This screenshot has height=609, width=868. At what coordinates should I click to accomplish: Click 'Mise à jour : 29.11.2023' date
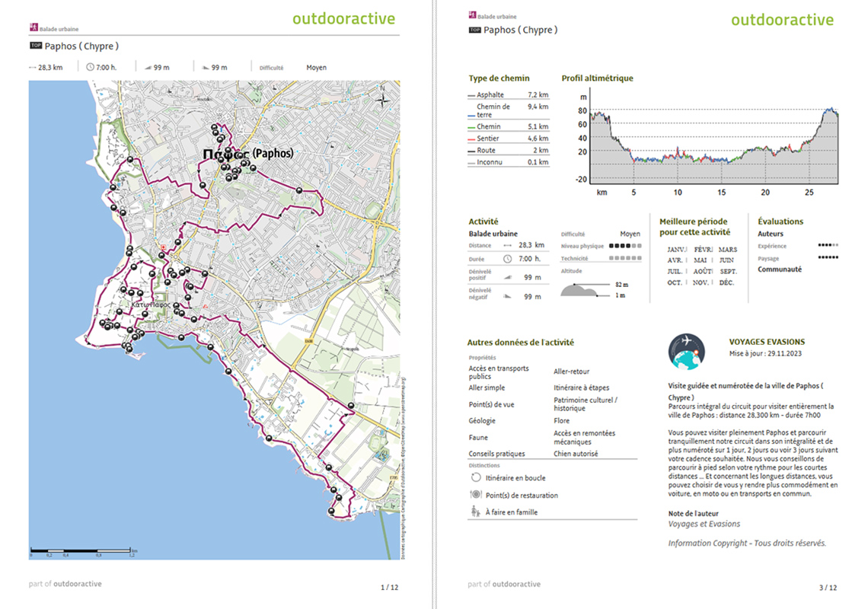(x=765, y=353)
